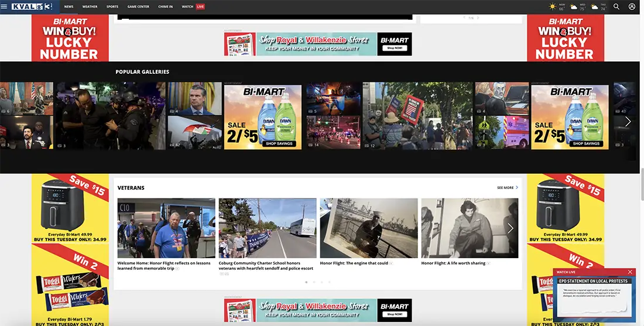This screenshot has width=644, height=326.
Task: Open the man in suit gallery thumbnail
Action: (195, 98)
